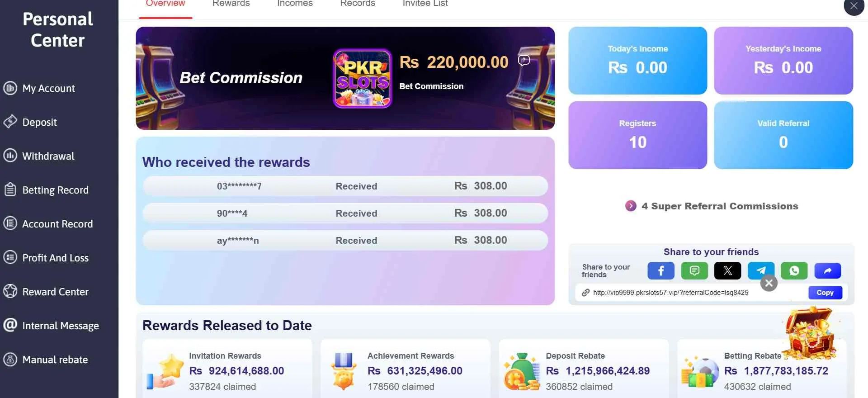Open the Registers count card
This screenshot has height=398, width=868.
(637, 135)
